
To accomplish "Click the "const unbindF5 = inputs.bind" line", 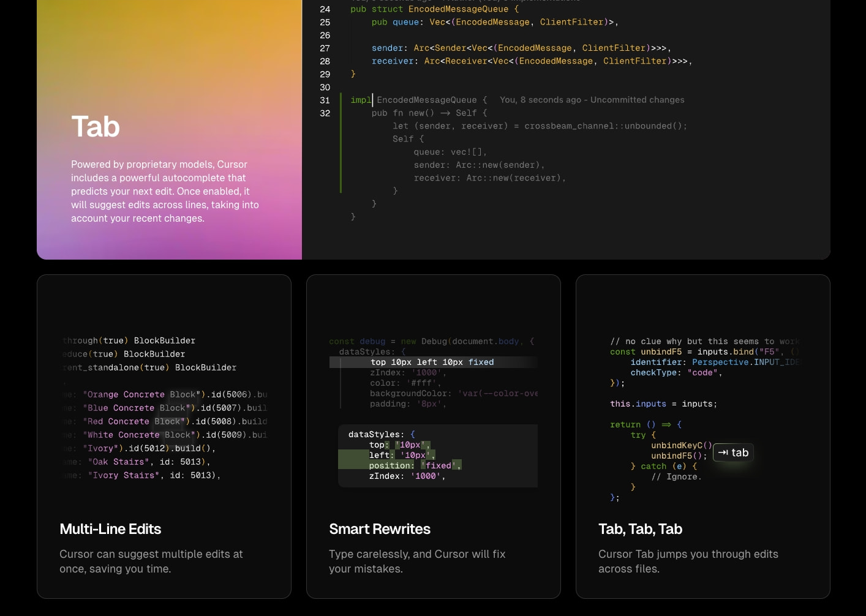I will (x=704, y=352).
